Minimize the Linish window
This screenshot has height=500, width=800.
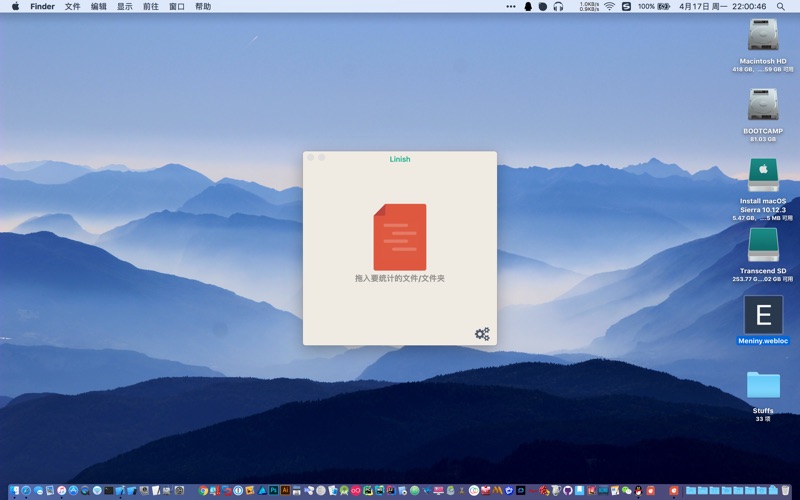click(321, 158)
